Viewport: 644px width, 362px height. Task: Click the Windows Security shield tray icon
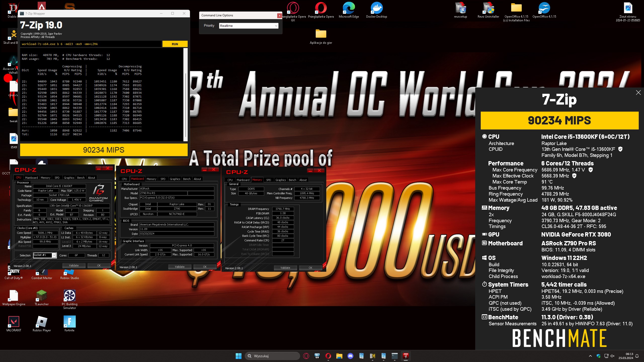tap(598, 356)
